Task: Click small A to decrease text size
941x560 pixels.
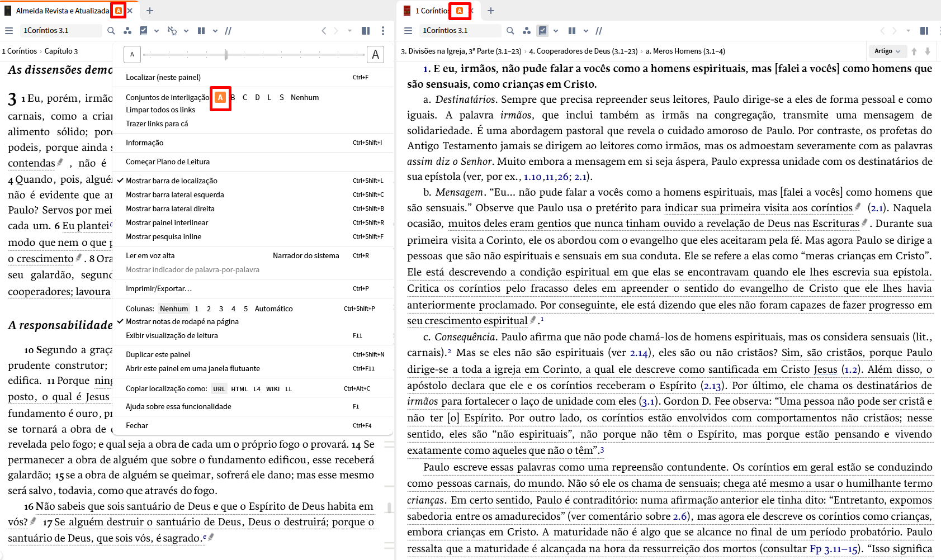Action: 132,54
